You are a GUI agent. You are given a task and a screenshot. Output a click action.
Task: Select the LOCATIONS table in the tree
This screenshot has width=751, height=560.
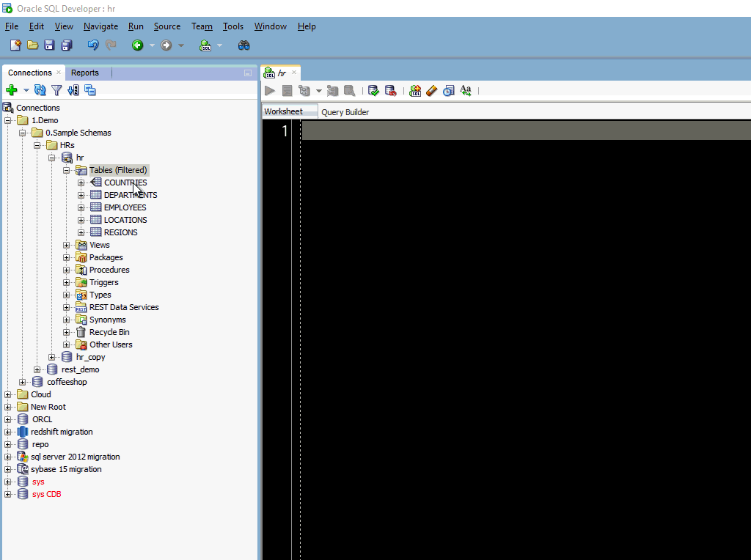click(125, 220)
